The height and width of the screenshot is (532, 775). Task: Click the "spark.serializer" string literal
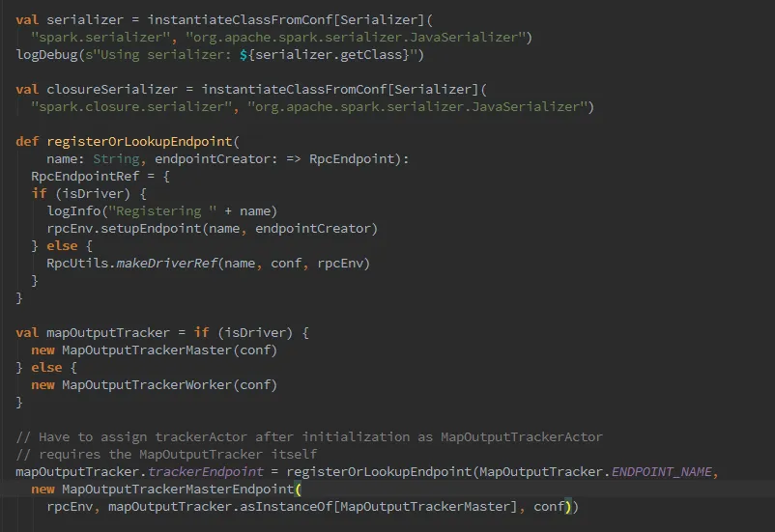tap(100, 38)
